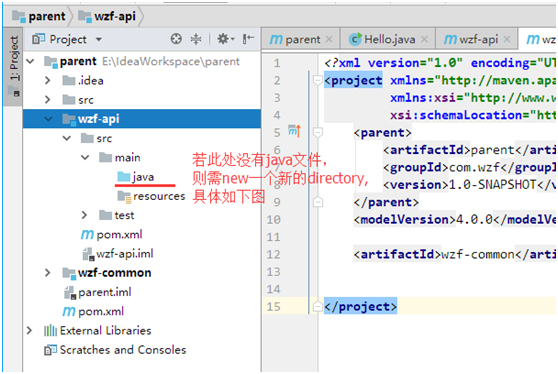Fold the project tag at line 2
558x374 pixels.
(317, 80)
